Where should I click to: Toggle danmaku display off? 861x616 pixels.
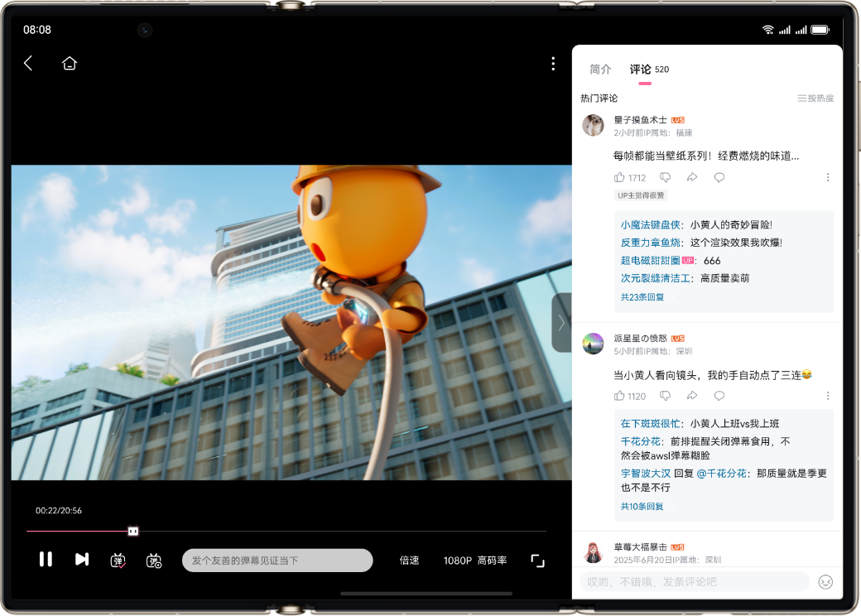pyautogui.click(x=118, y=560)
